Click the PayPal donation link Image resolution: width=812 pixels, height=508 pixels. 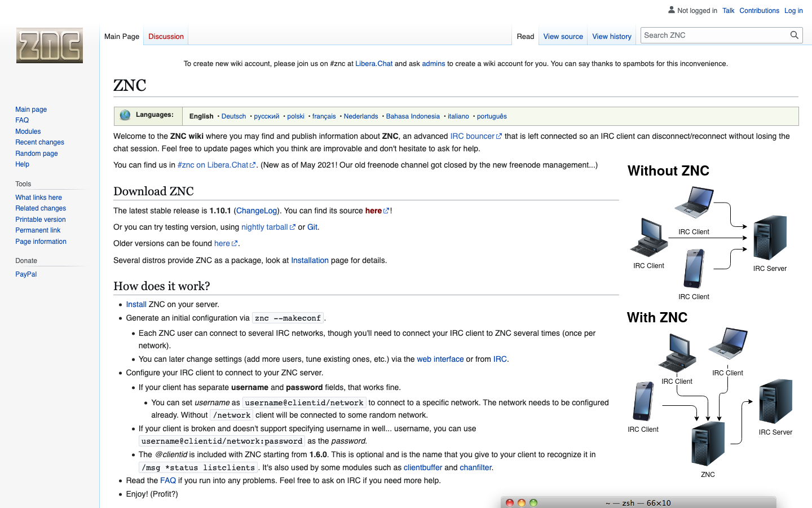25,274
